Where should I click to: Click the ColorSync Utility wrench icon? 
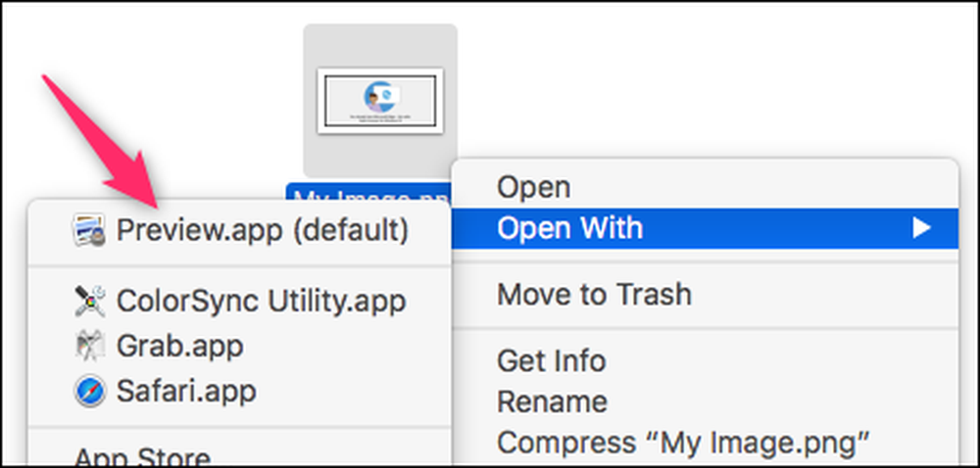click(89, 302)
